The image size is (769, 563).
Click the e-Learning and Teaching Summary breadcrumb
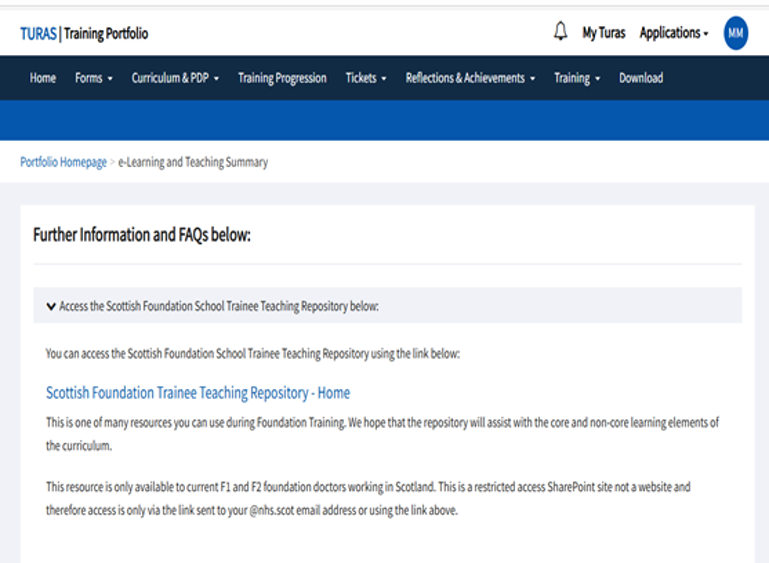193,162
